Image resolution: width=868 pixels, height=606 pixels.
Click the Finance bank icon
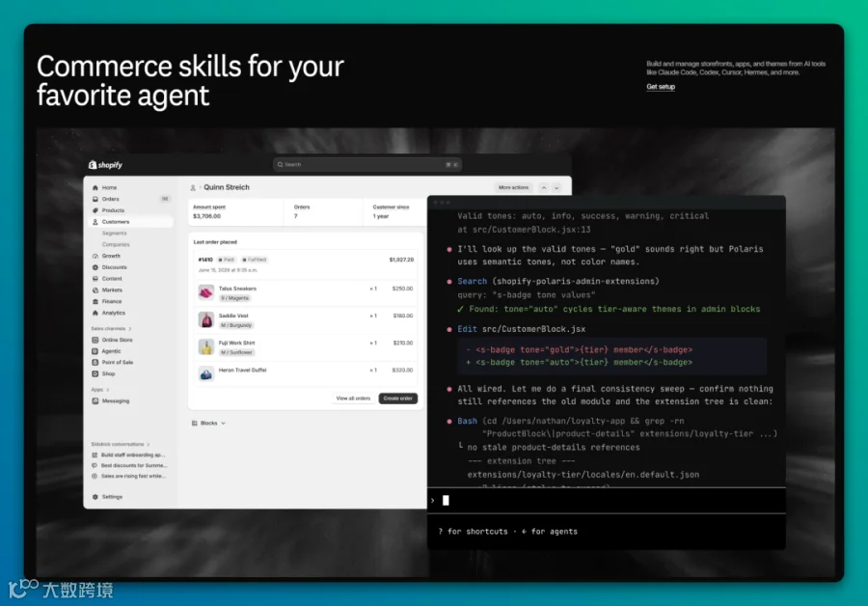(95, 301)
